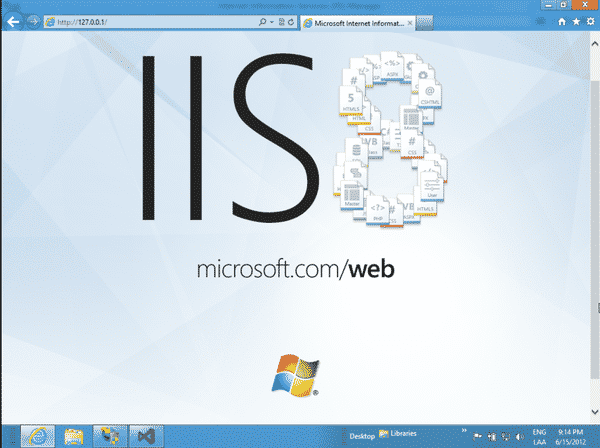Expand the taskbar toolbar chevron overflow
Screen dimensions: 600x448
[x=464, y=430]
